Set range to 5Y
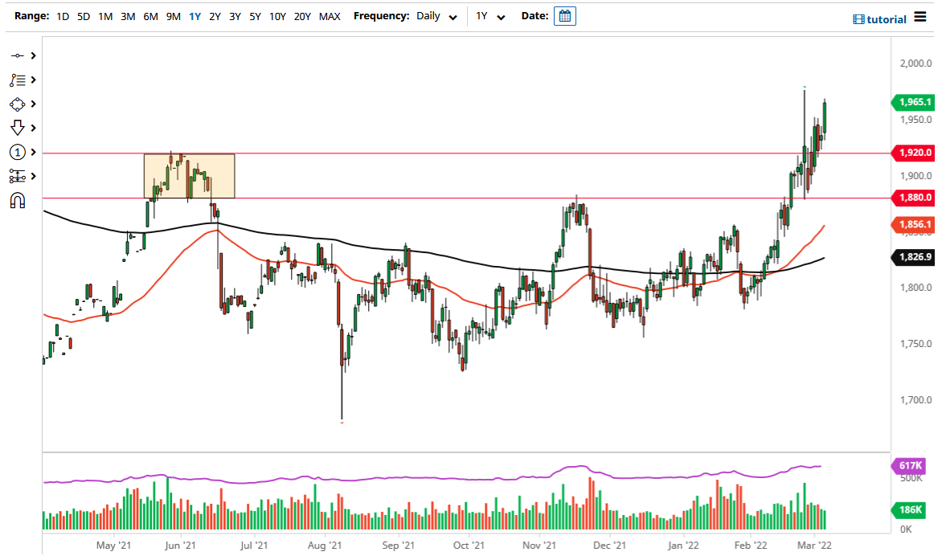942x560 pixels. pyautogui.click(x=256, y=16)
